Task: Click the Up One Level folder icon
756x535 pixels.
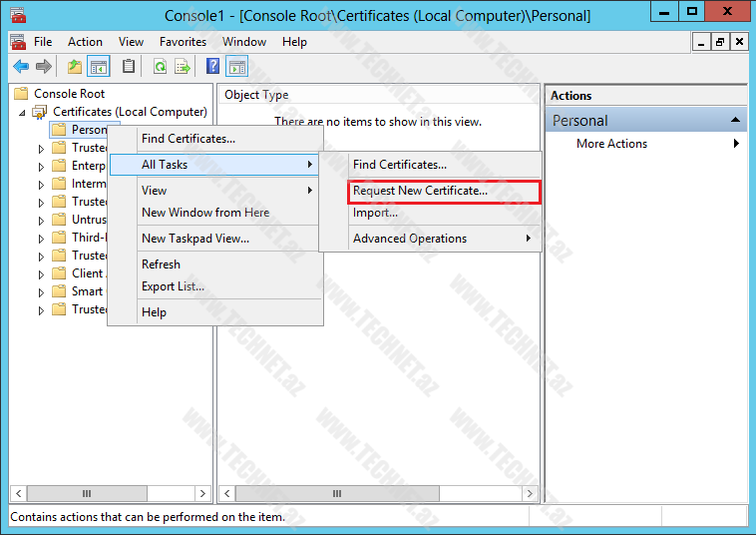Action: [75, 67]
